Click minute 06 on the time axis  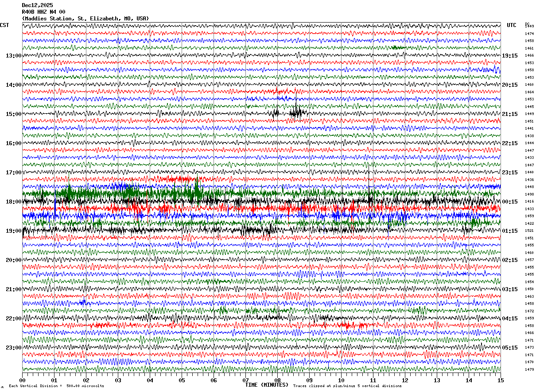(x=214, y=380)
